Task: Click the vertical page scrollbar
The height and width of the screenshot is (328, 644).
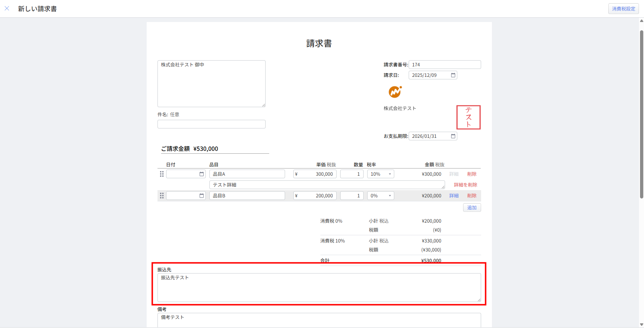Action: tap(641, 114)
